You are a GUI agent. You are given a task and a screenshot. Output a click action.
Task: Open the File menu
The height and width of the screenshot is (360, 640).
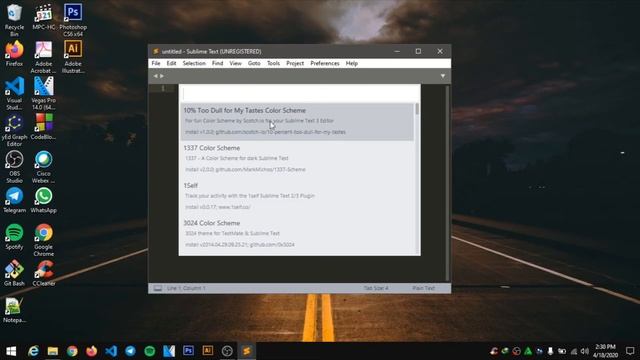156,63
